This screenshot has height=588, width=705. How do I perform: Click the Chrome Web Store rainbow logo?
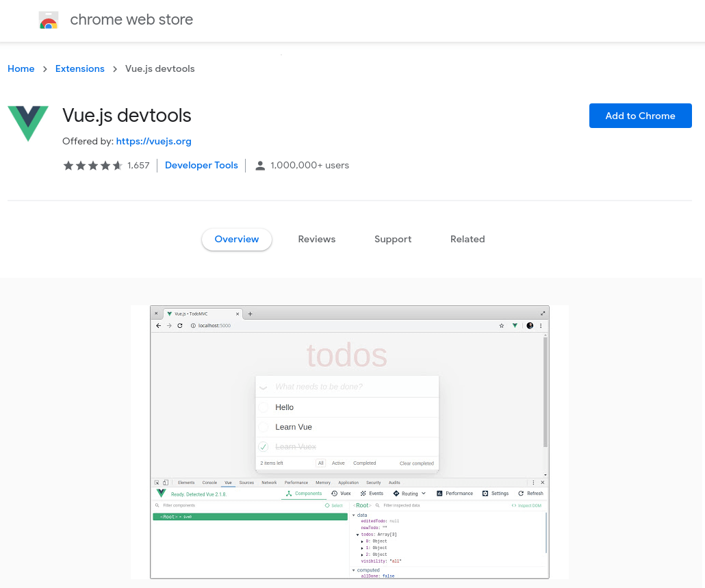[x=49, y=20]
